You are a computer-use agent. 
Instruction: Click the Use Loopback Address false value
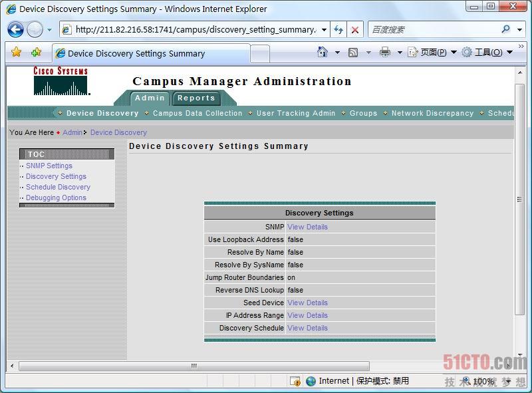pyautogui.click(x=295, y=239)
